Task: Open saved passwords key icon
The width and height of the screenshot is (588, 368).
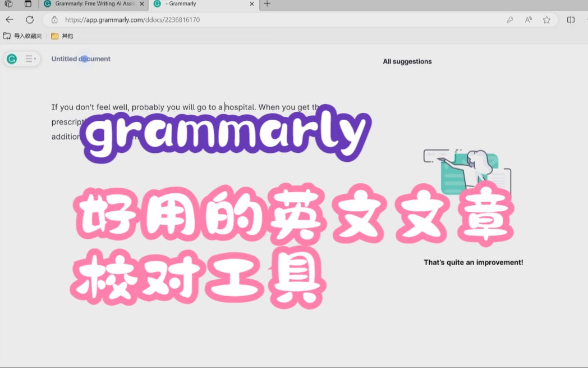Action: [x=509, y=20]
